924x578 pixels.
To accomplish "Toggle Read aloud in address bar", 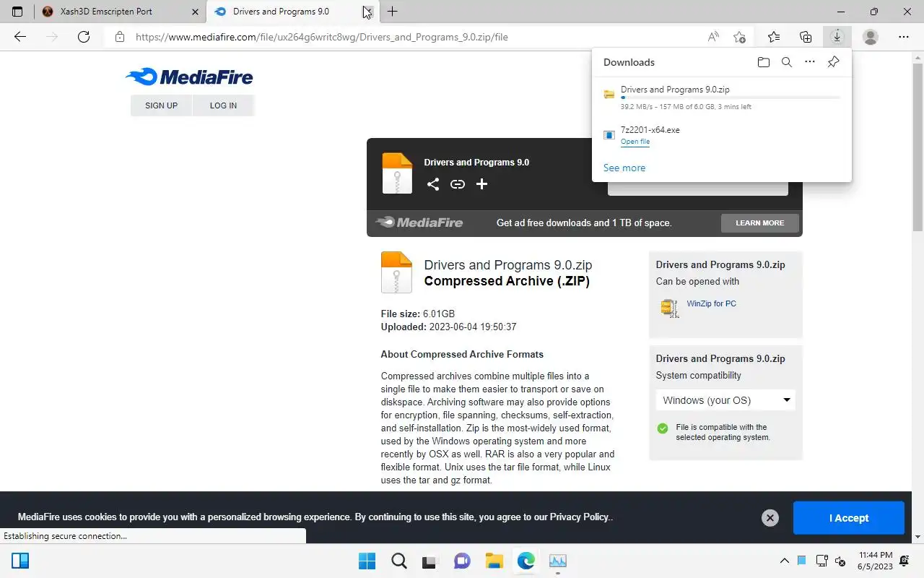I will coord(713,37).
